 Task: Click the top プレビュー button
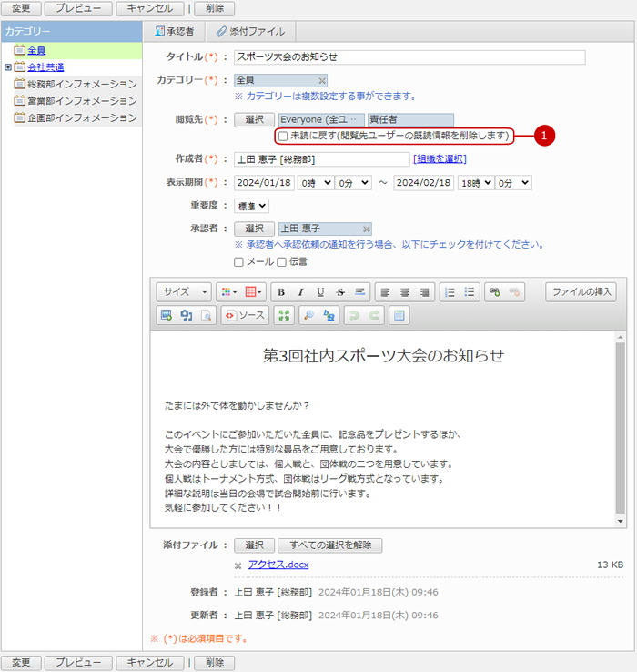(78, 8)
